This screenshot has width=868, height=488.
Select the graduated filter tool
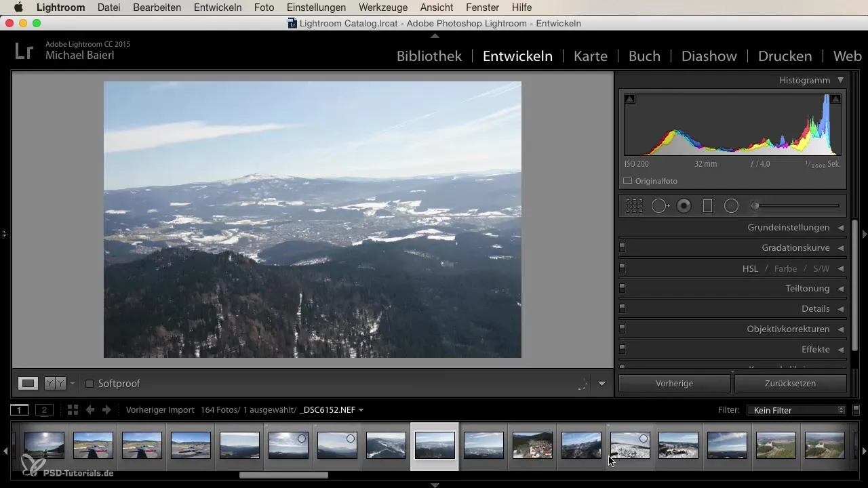pyautogui.click(x=707, y=206)
